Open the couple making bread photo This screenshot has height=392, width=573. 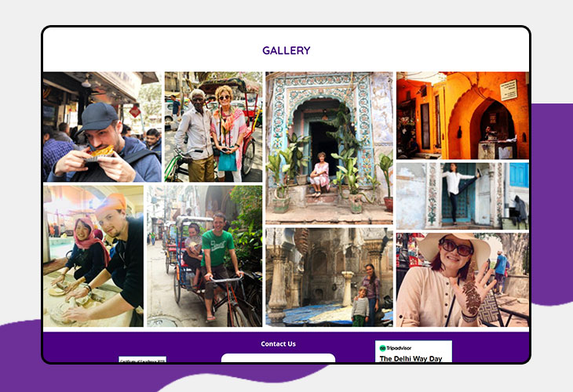point(93,256)
